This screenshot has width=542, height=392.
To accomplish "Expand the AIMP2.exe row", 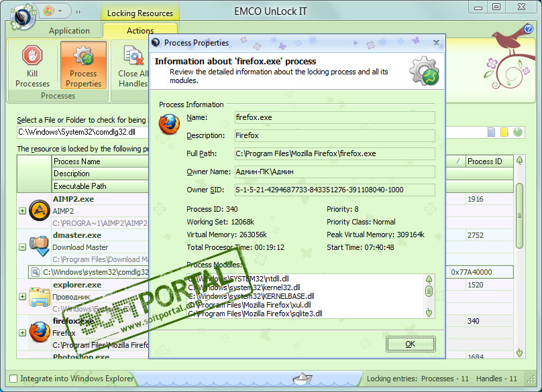I will pyautogui.click(x=22, y=210).
